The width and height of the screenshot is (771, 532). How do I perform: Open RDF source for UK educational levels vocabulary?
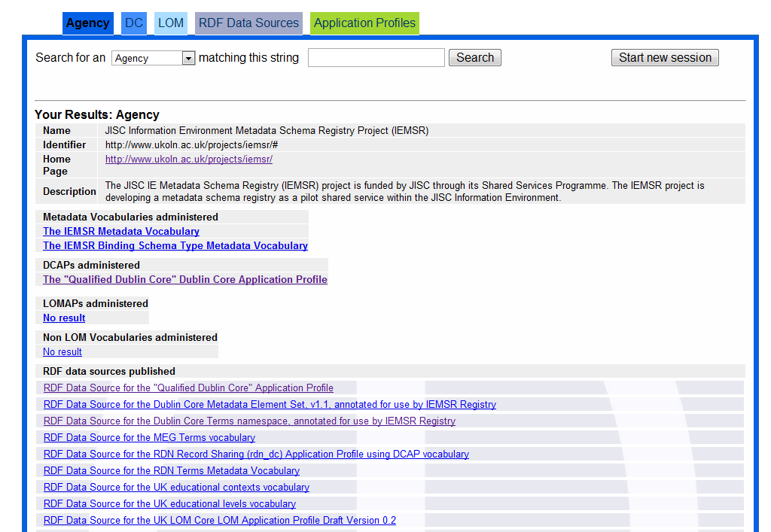[x=169, y=504]
